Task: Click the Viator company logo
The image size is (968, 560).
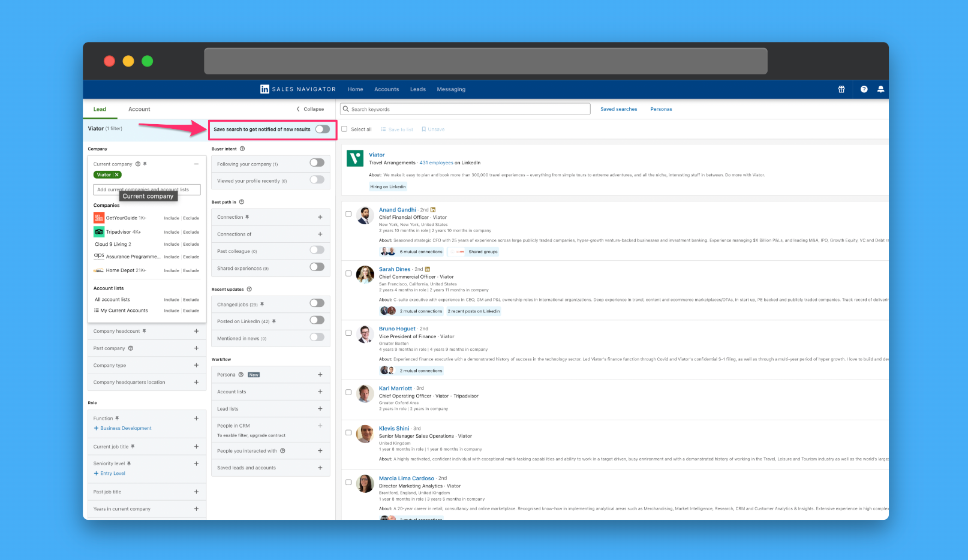Action: pos(355,158)
